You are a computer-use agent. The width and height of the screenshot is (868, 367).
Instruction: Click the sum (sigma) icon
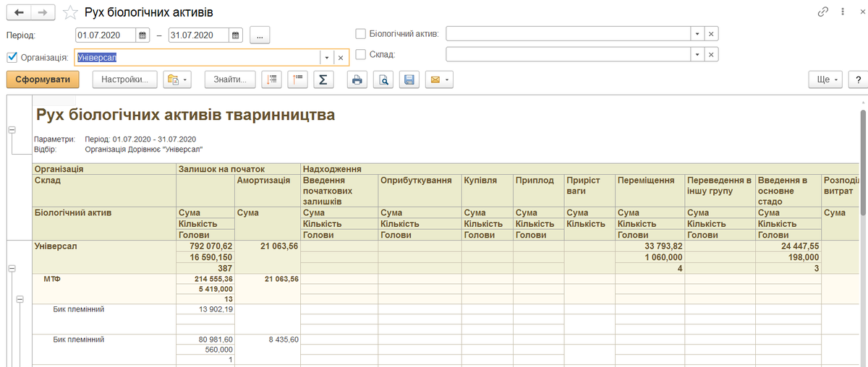coord(323,80)
